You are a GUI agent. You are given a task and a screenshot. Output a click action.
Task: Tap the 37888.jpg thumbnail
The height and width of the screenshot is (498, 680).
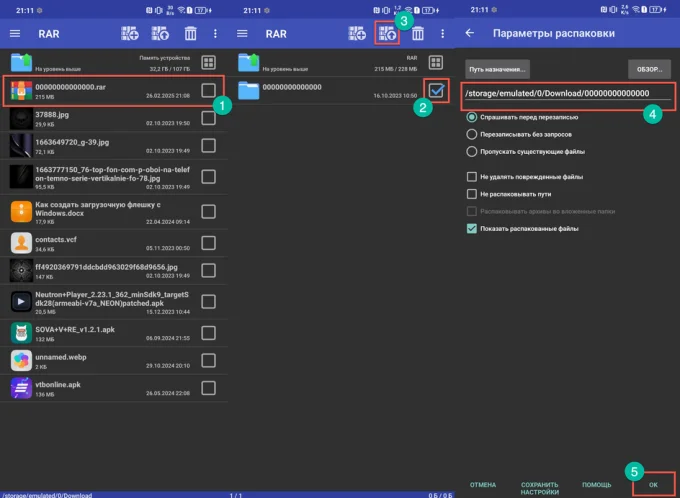coord(21,118)
